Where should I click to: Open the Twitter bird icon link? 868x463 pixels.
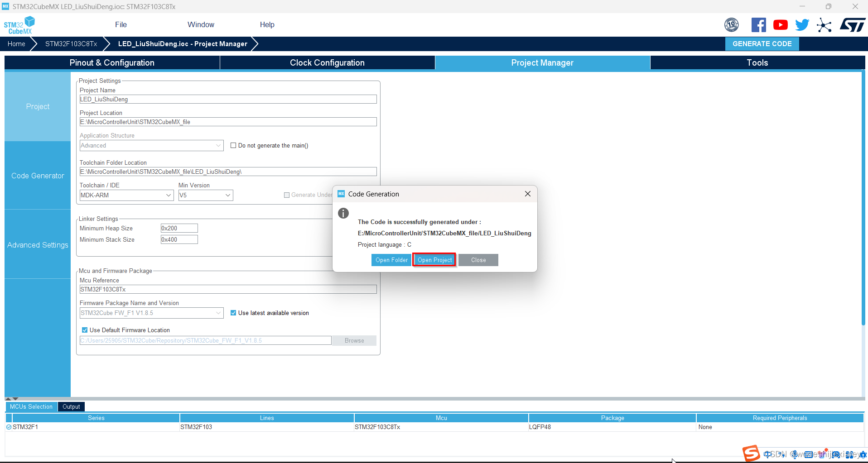[x=802, y=25]
